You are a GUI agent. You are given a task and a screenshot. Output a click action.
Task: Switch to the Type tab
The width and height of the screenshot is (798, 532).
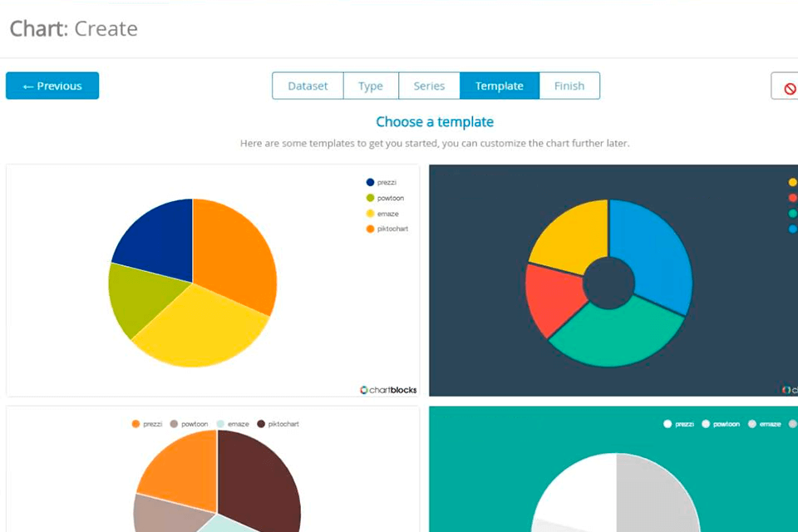coord(370,86)
